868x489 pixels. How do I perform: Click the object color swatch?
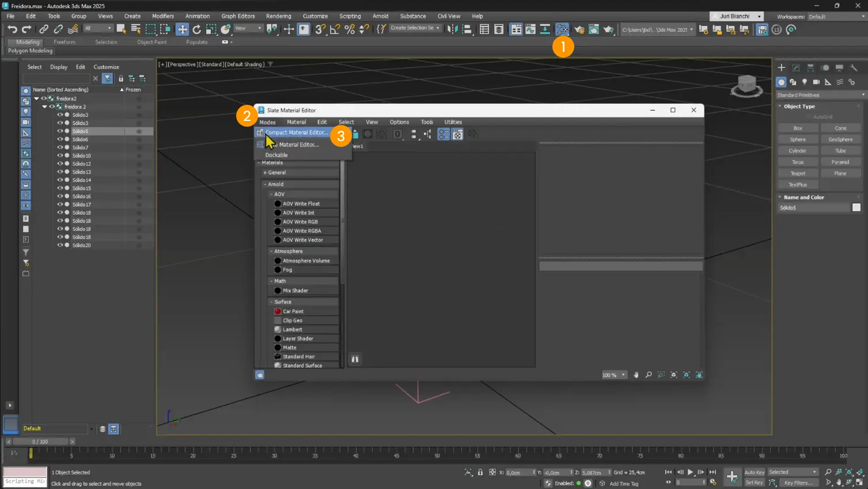pyautogui.click(x=856, y=207)
